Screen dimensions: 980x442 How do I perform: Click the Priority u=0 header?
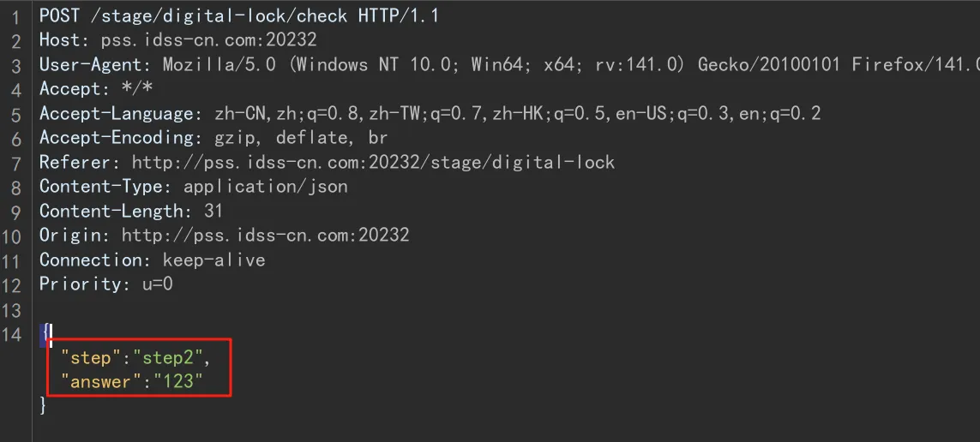[105, 284]
